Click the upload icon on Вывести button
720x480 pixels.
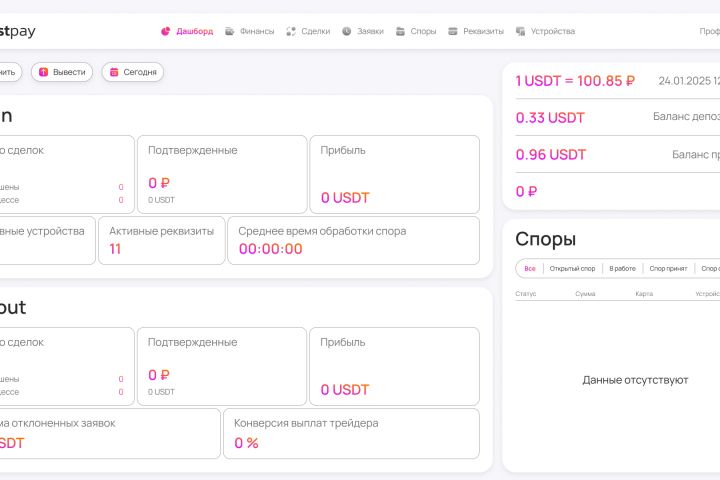[x=44, y=72]
